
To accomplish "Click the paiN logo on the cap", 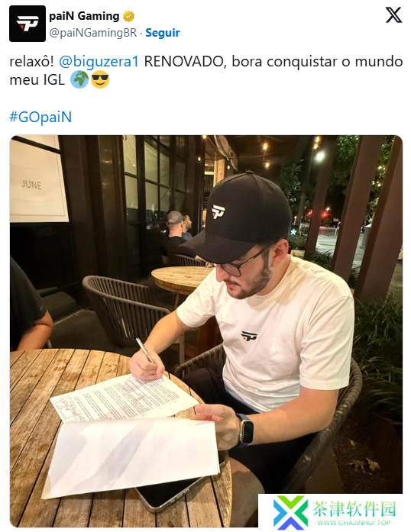I will tap(218, 211).
